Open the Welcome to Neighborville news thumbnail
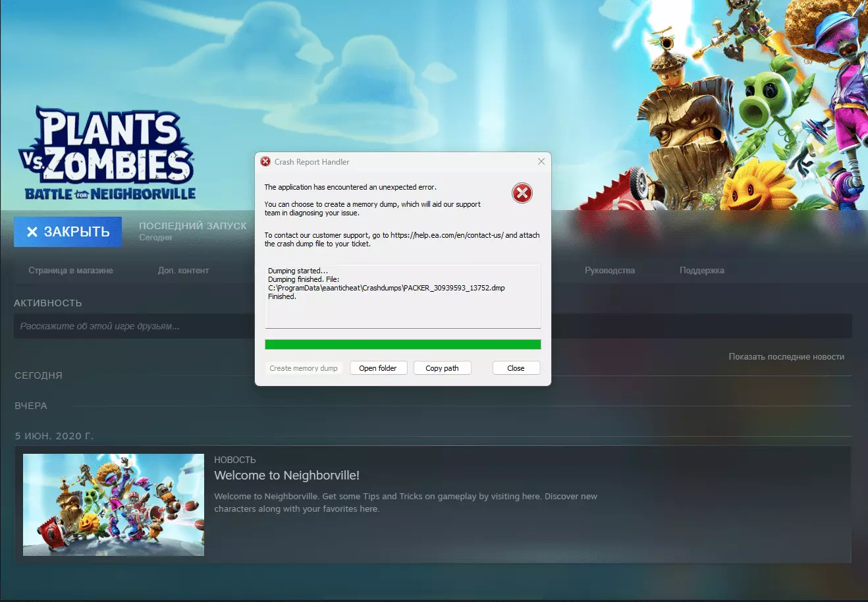The height and width of the screenshot is (602, 868). tap(113, 505)
